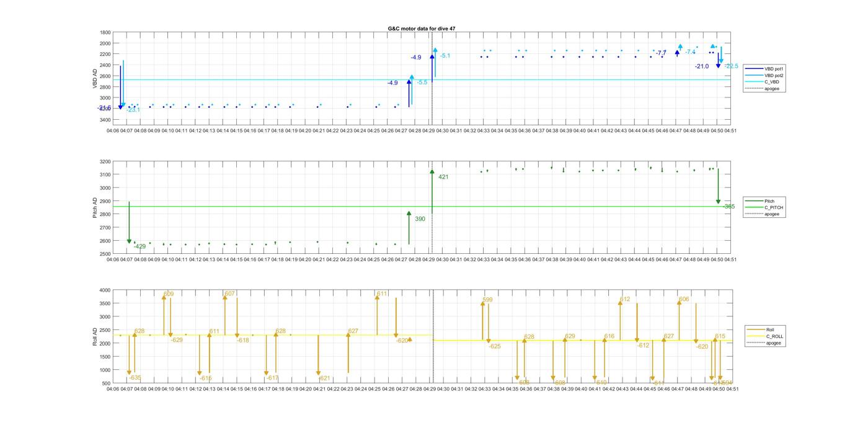This screenshot has height=430, width=868.
Task: Click the '-629' roll value label
Action: (x=177, y=340)
